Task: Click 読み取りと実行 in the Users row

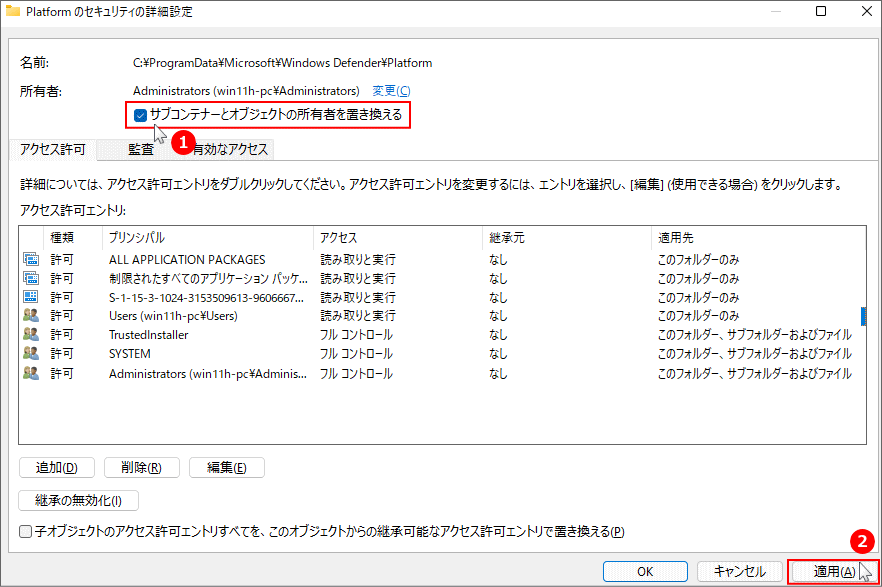Action: pyautogui.click(x=358, y=316)
